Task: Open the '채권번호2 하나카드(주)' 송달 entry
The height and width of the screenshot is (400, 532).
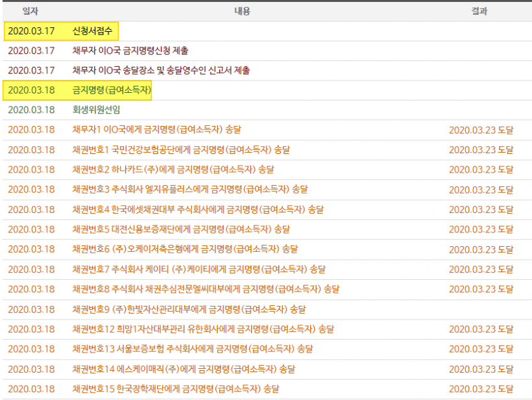Action: pyautogui.click(x=173, y=169)
